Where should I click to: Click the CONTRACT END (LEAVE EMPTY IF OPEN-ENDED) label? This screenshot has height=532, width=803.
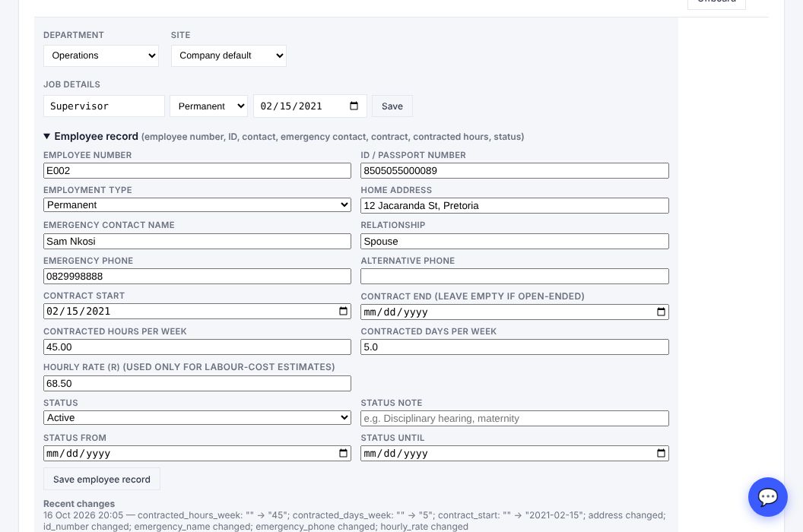(473, 296)
